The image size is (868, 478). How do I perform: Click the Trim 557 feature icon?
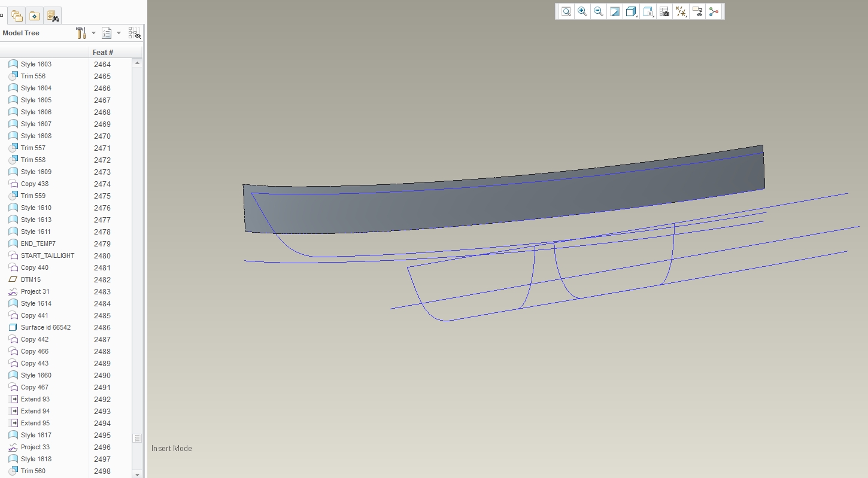[13, 148]
